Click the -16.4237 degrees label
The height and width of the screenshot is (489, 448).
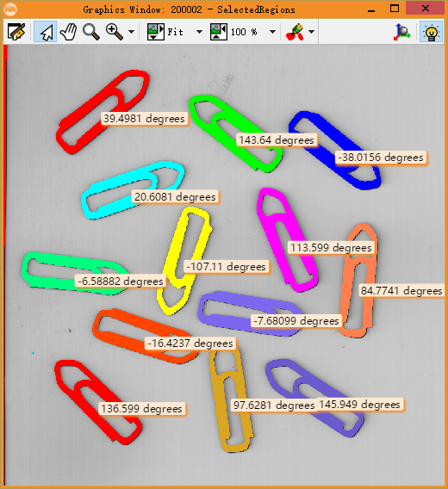[x=190, y=343]
